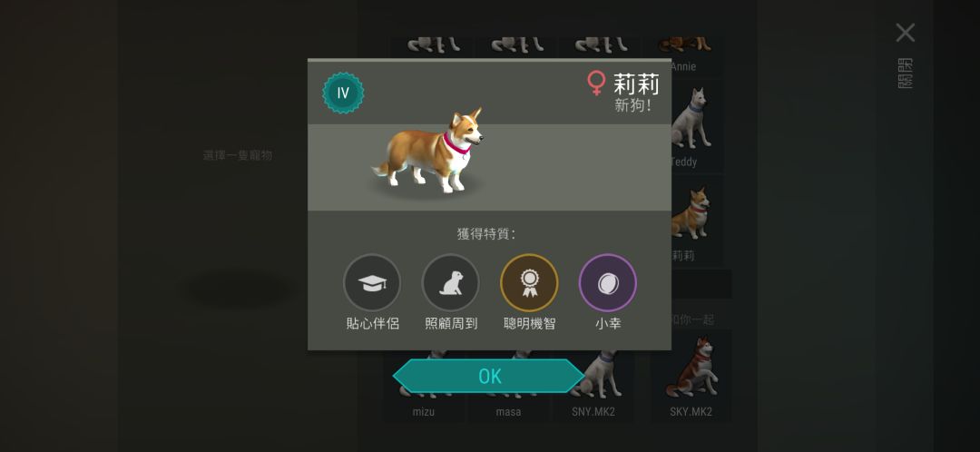980x452 pixels.
Task: Click the 關閉 label under the X
Action: tap(905, 74)
